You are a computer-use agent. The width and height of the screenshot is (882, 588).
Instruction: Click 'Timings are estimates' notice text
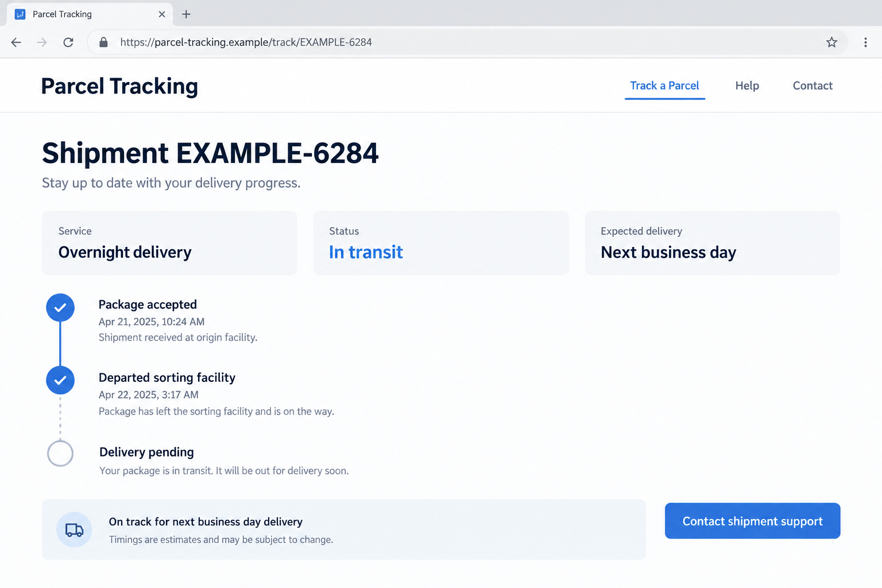(x=221, y=540)
